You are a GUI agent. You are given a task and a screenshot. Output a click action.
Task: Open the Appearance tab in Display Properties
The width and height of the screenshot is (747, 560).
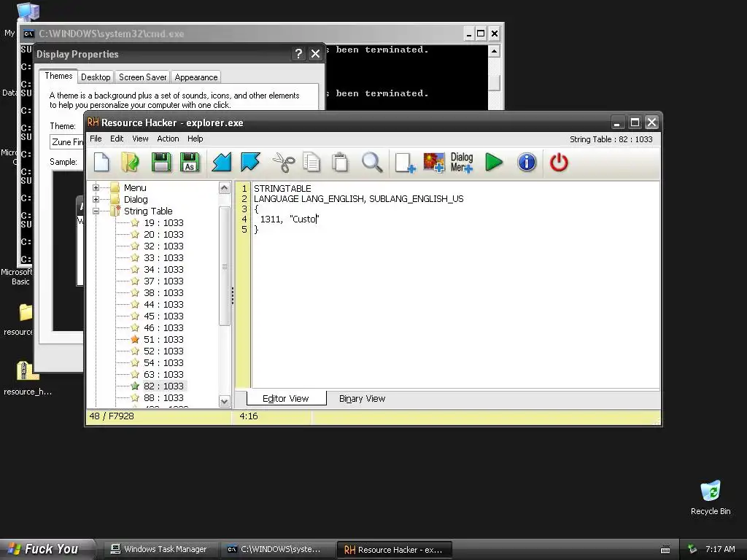pos(196,77)
